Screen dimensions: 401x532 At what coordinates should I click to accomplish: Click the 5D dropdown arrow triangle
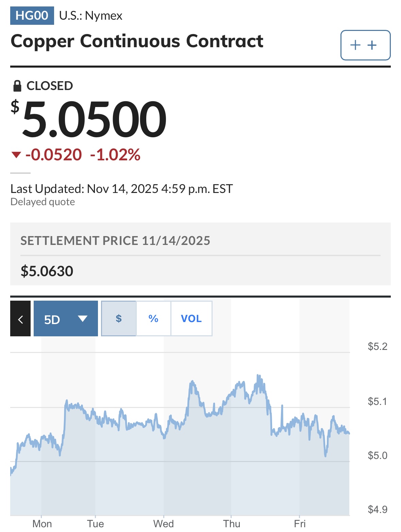pos(83,319)
